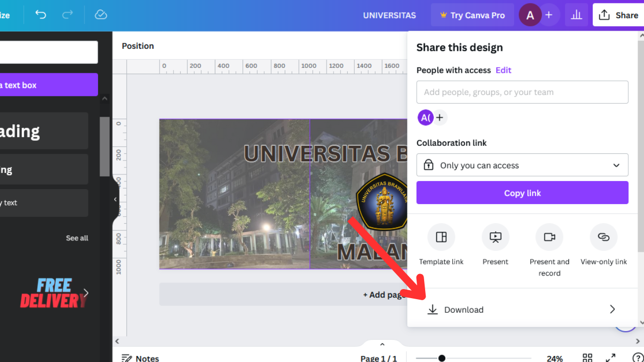The width and height of the screenshot is (644, 362).
Task: Open the Only you can access dropdown
Action: (x=522, y=165)
